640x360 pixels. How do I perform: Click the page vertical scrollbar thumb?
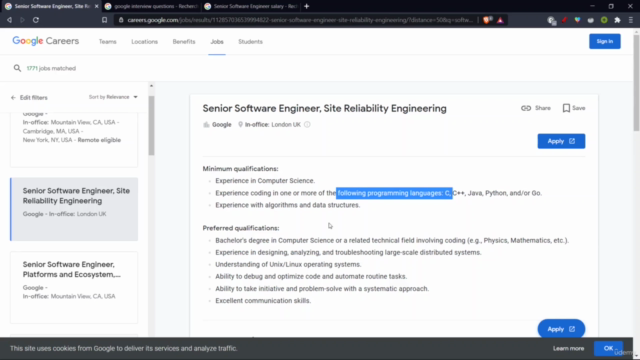coord(636,83)
